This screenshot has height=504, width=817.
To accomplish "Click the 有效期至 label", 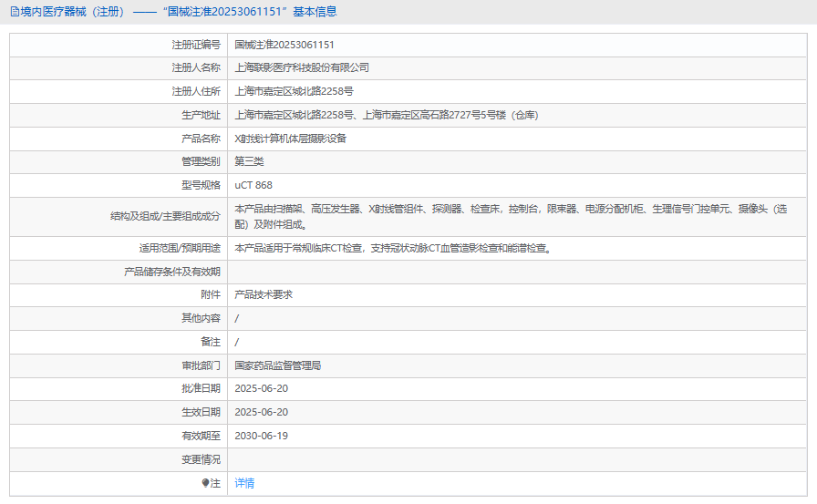I will (x=202, y=436).
